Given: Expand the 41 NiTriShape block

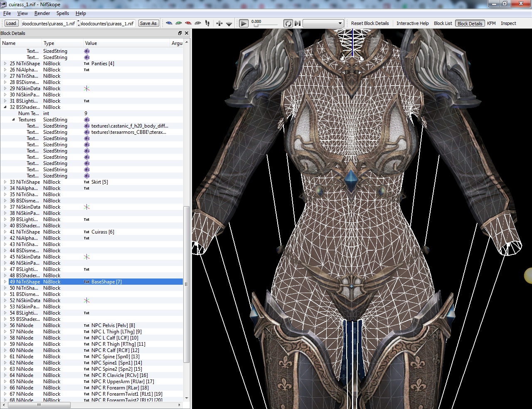Looking at the screenshot, I should (5, 232).
